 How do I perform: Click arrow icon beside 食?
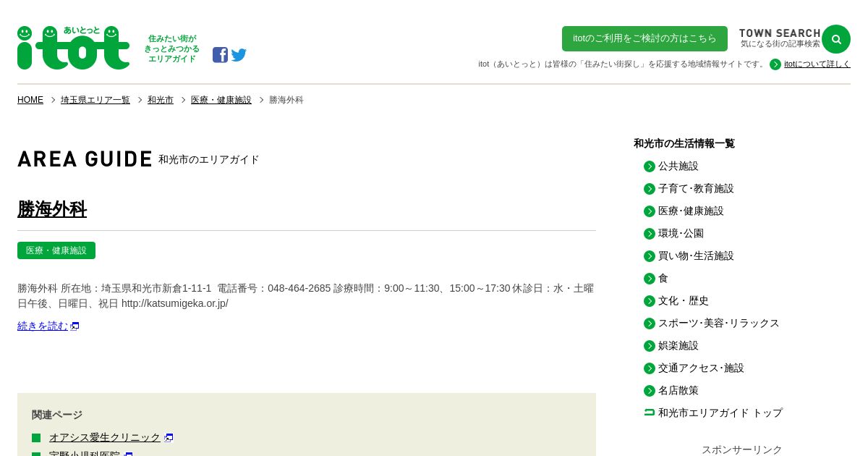coord(650,279)
